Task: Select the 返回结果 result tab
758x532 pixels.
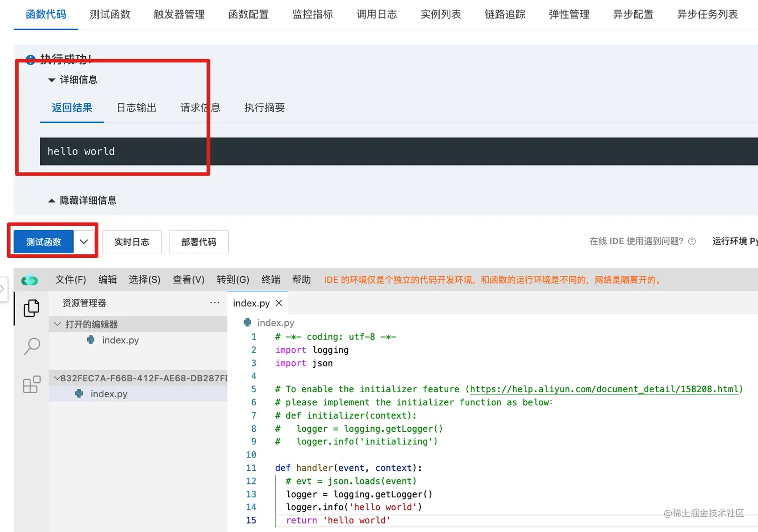Action: click(72, 107)
